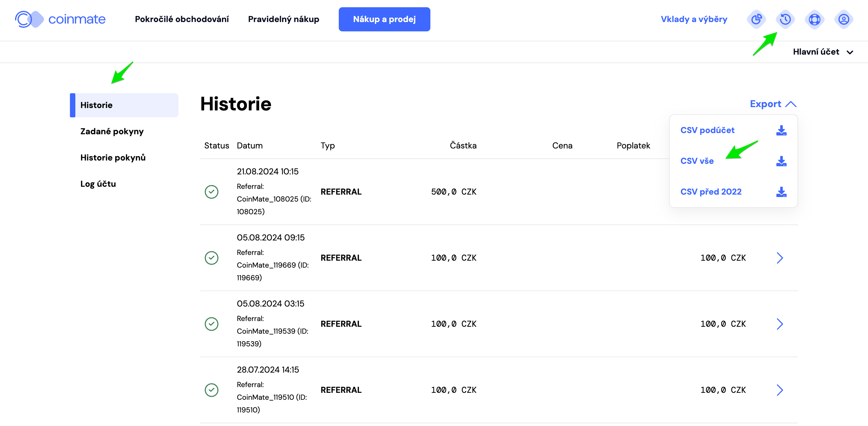Viewport: 868px width, 426px height.
Task: Select Historie in the sidebar
Action: (x=124, y=105)
